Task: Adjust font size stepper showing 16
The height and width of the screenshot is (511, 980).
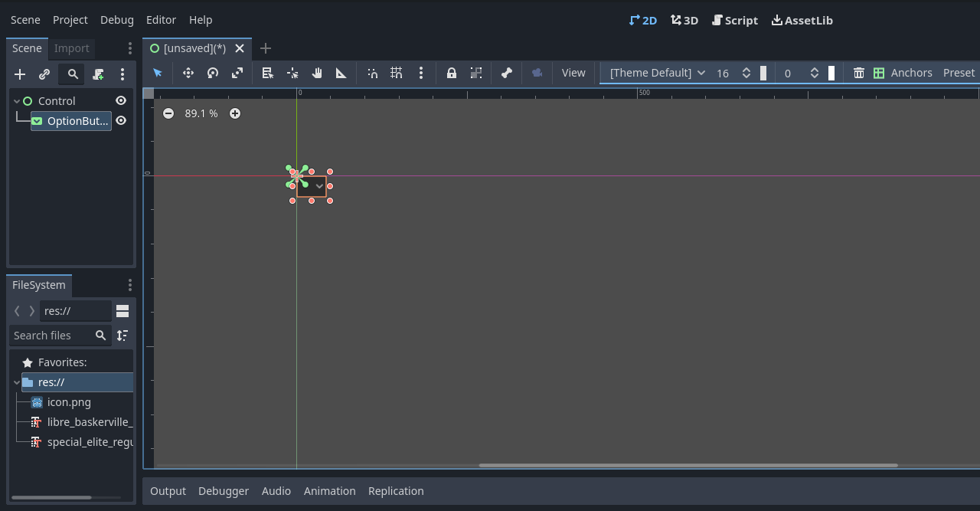Action: [746, 73]
